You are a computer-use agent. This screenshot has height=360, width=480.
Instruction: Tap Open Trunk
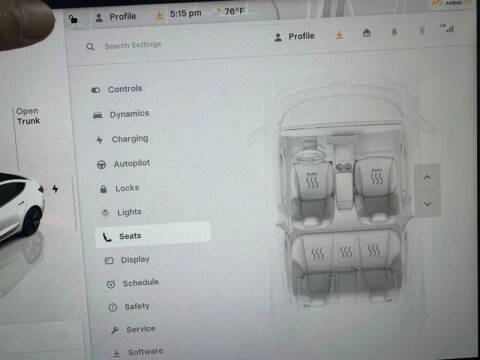pos(28,116)
